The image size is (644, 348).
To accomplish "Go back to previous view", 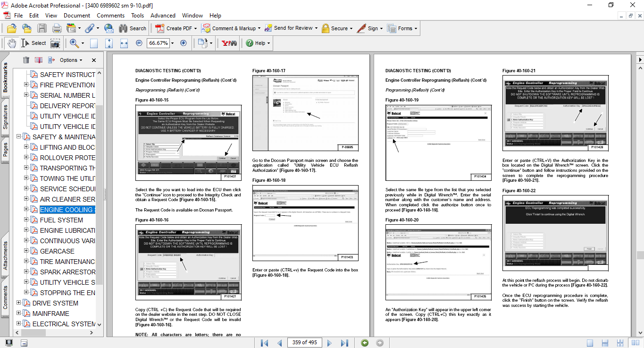I will pos(364,343).
